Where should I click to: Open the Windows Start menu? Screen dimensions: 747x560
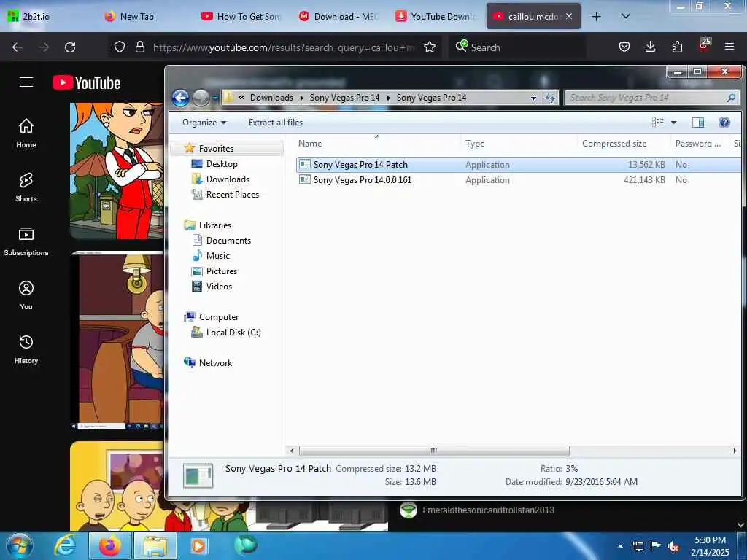[x=20, y=545]
